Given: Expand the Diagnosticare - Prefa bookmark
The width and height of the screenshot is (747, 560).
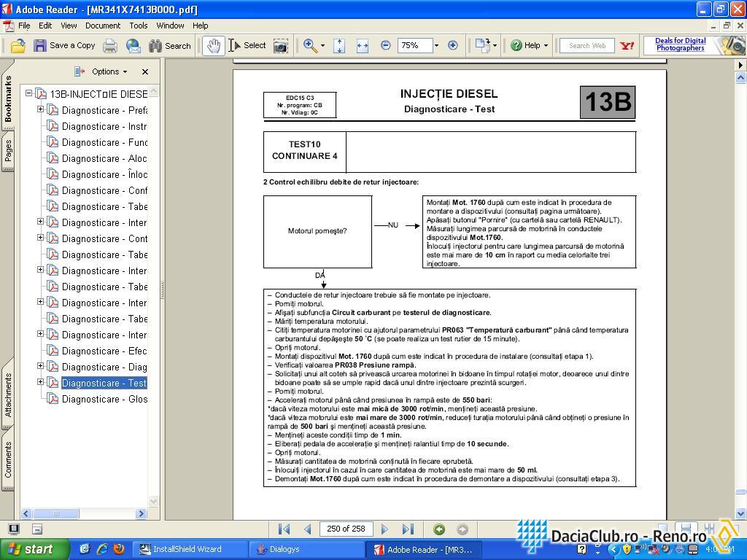Looking at the screenshot, I should point(41,109).
